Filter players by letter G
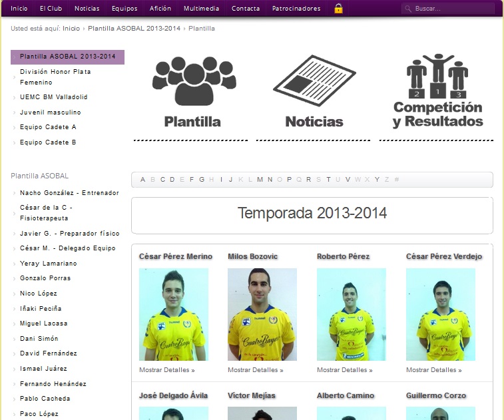 coord(202,179)
